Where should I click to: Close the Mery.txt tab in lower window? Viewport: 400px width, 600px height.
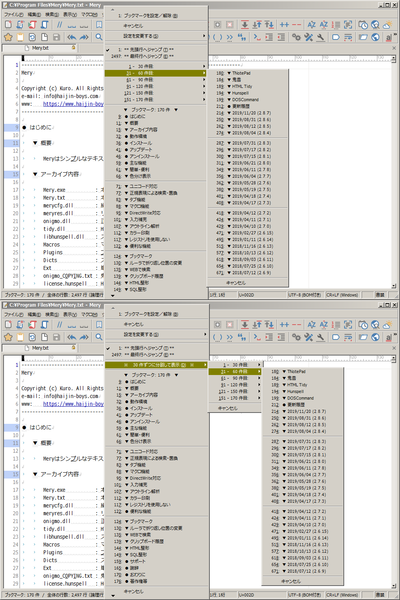(394, 348)
